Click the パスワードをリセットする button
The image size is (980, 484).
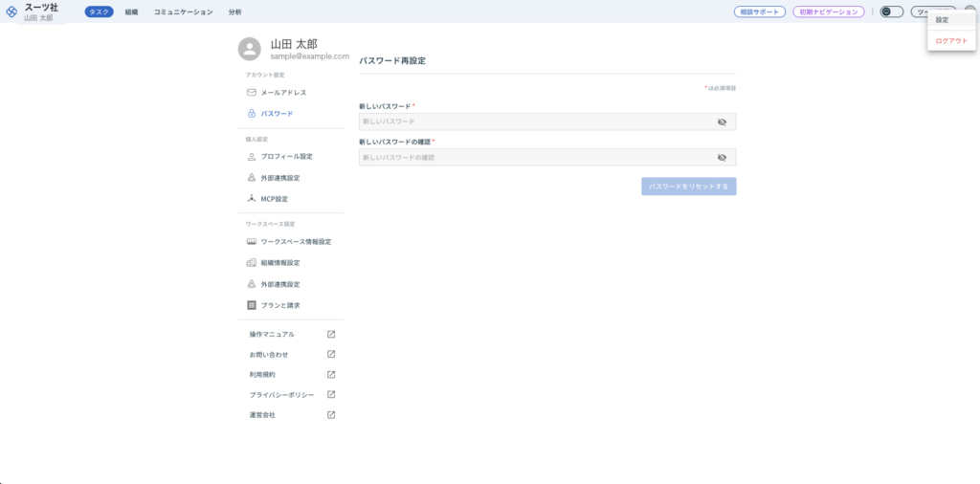tap(688, 187)
